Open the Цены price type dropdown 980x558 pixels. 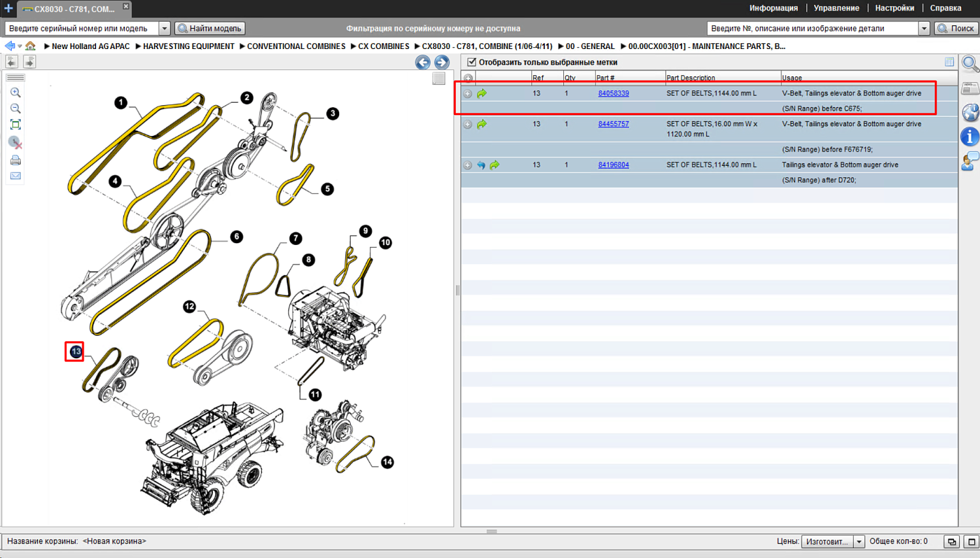click(x=859, y=542)
